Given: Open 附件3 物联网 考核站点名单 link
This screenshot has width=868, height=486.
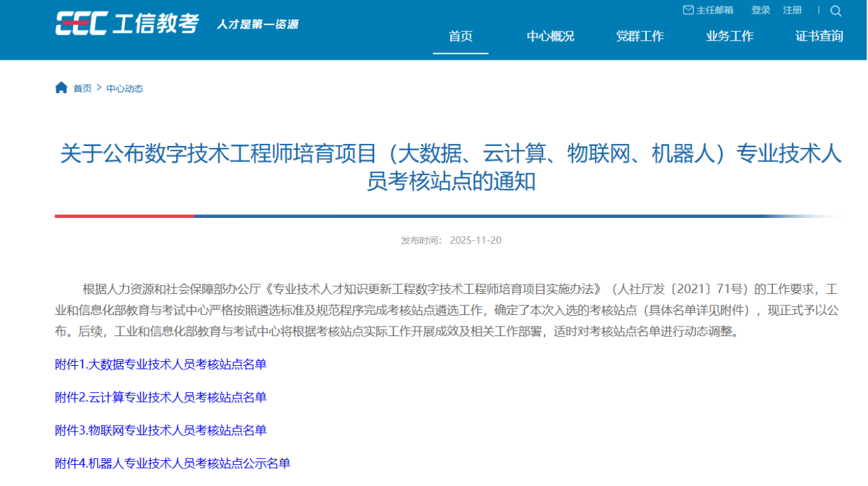Looking at the screenshot, I should [x=161, y=430].
